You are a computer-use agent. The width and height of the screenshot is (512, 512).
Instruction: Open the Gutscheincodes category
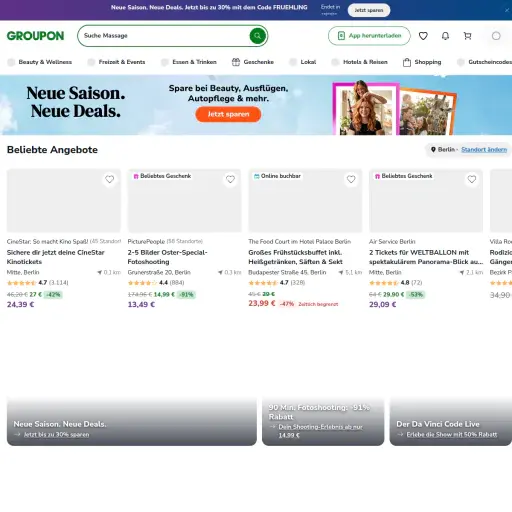coord(485,62)
